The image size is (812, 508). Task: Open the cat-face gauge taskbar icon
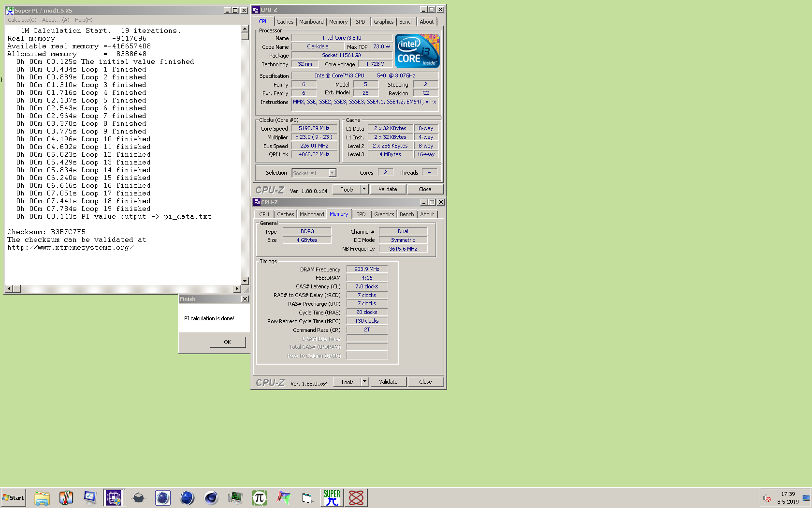point(139,497)
